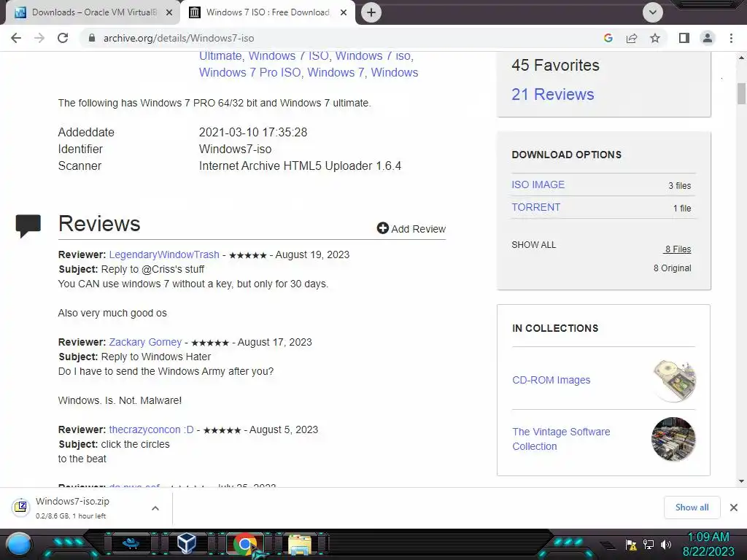
Task: Open the tab search dropdown
Action: tap(653, 12)
